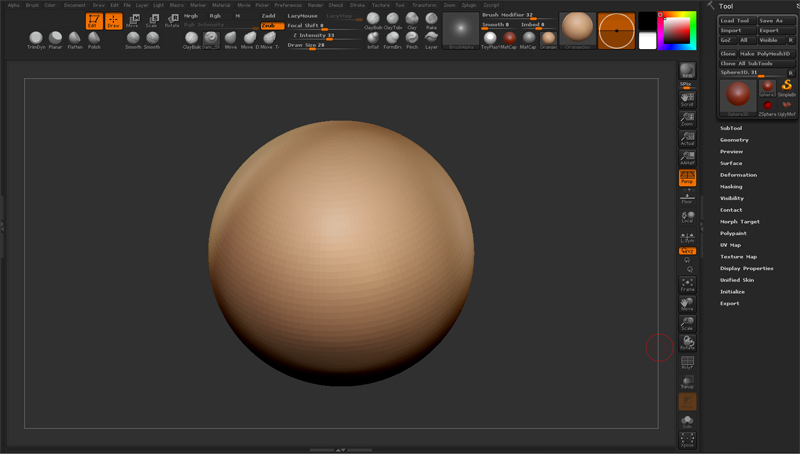The height and width of the screenshot is (454, 800).
Task: Expand the UV Map section
Action: (730, 245)
